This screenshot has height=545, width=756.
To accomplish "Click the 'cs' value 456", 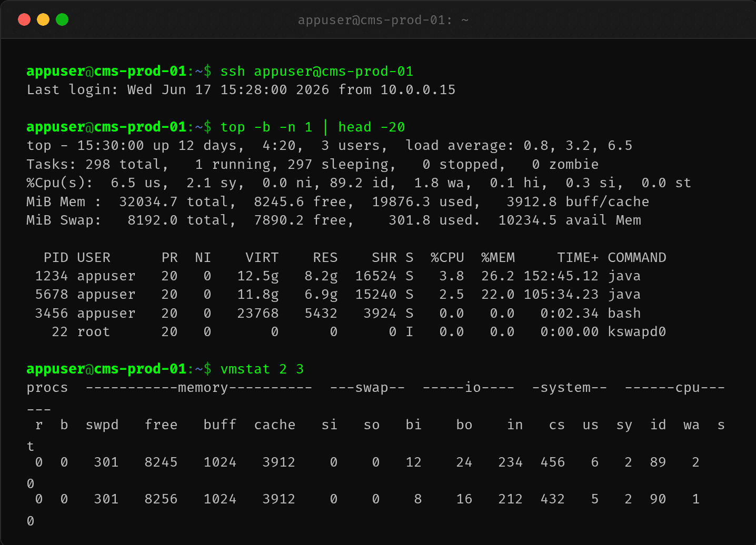I will pyautogui.click(x=553, y=462).
